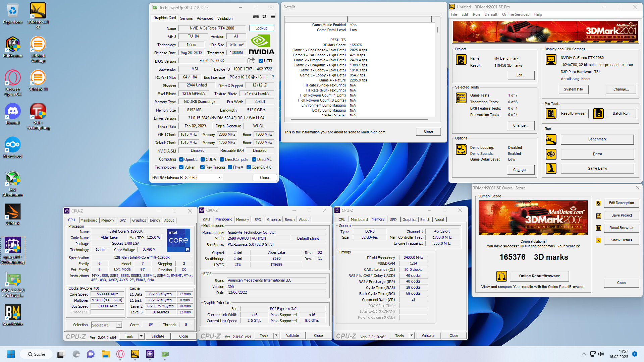Click Online ResultBrowser people icon
Viewport: 644px width, 362px height.
(x=501, y=276)
